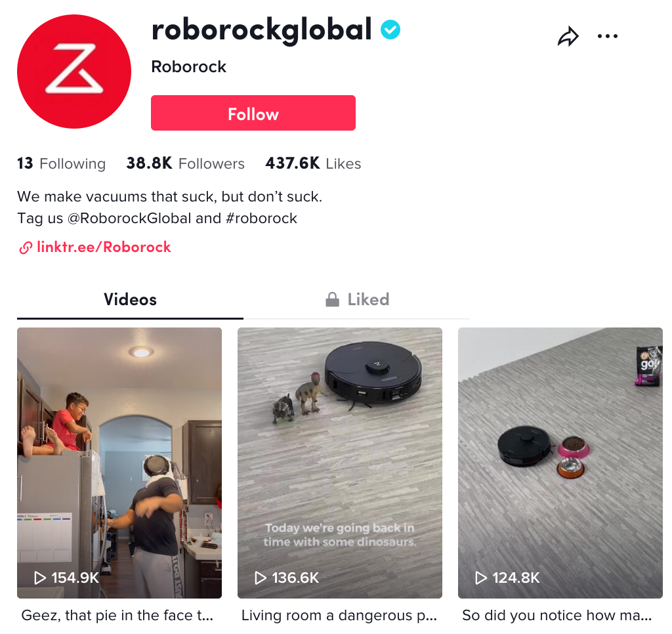Open the linktr.ee/Roborock link

coord(104,247)
